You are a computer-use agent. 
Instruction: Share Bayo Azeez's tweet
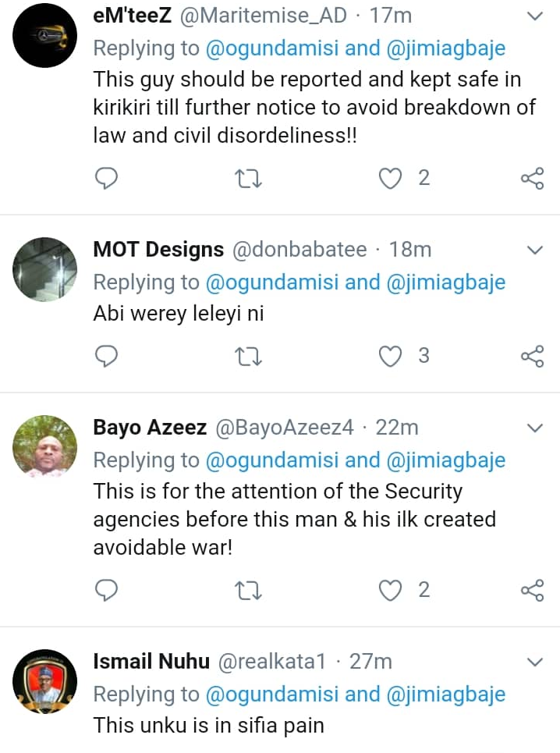(x=531, y=591)
